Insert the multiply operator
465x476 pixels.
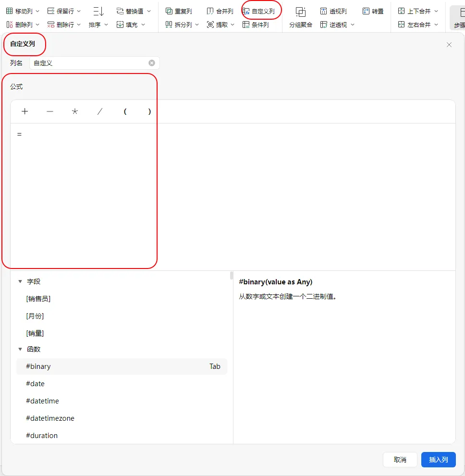tap(74, 111)
